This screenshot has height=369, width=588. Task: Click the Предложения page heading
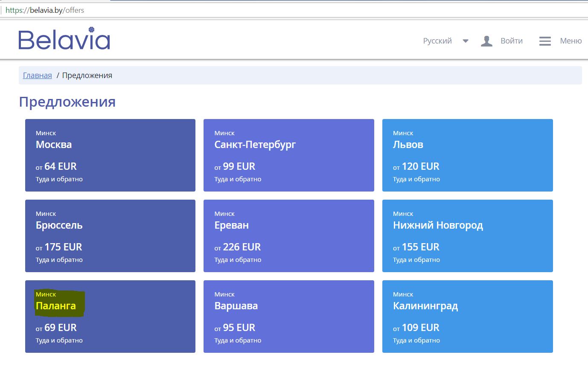pyautogui.click(x=67, y=102)
